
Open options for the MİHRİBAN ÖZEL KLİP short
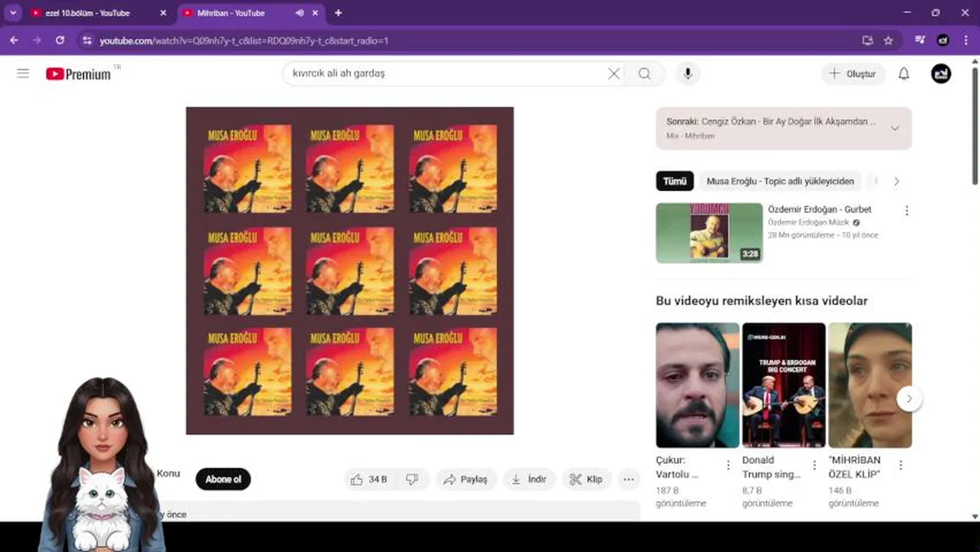[900, 465]
